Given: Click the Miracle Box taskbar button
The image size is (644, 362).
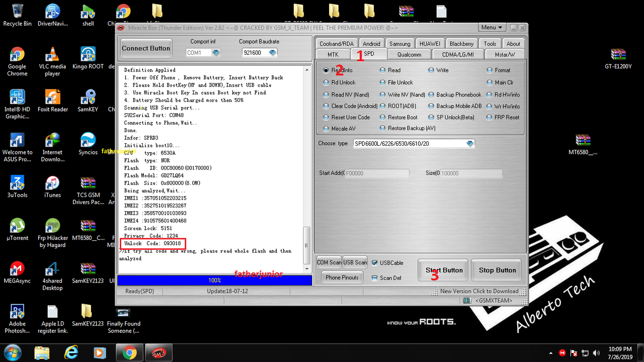Looking at the screenshot, I should tap(158, 353).
